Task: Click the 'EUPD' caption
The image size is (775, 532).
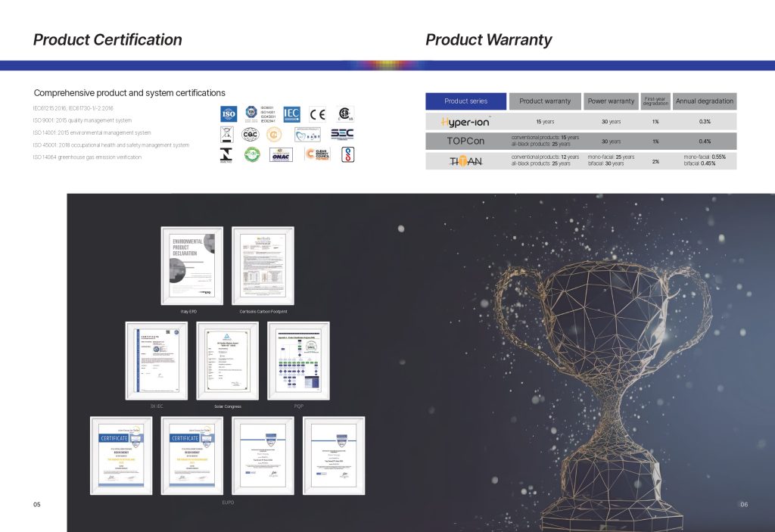Action: (228, 502)
